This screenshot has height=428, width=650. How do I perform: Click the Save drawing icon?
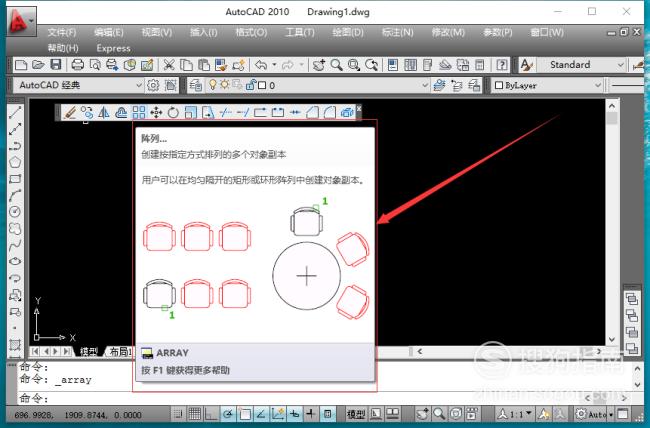(56, 65)
